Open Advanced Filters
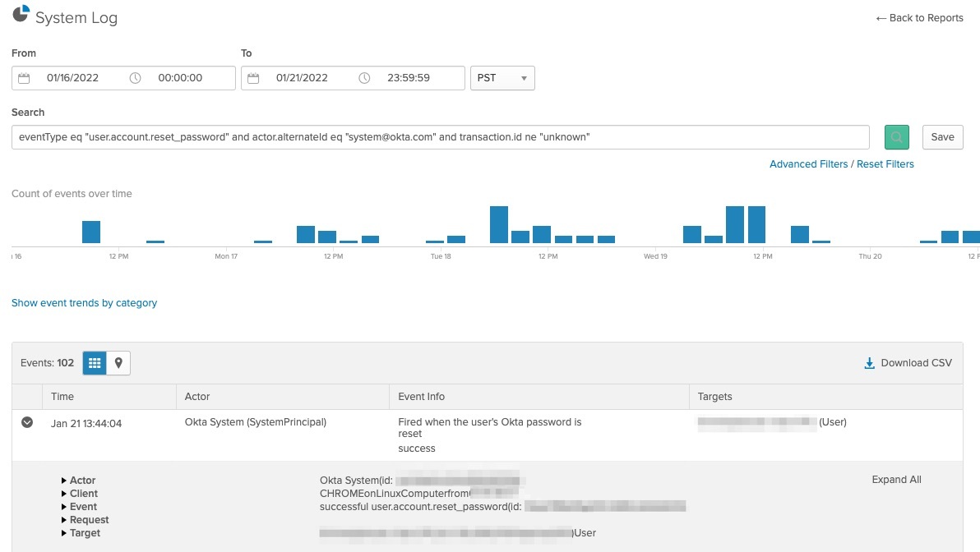This screenshot has width=980, height=552. 808,163
